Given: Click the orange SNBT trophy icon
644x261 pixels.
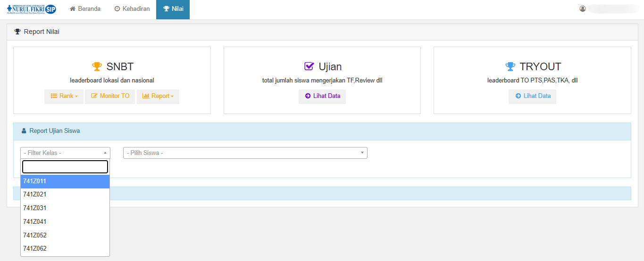Looking at the screenshot, I should tap(97, 66).
